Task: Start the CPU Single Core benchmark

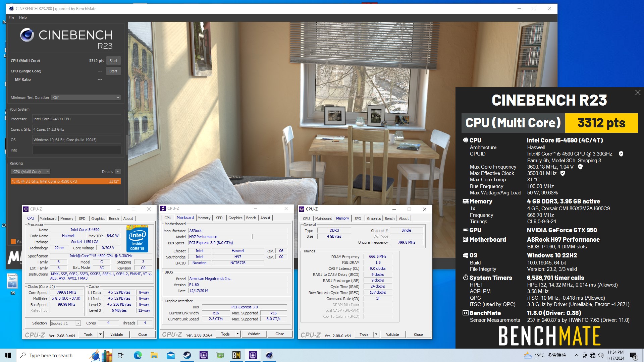Action: click(113, 71)
